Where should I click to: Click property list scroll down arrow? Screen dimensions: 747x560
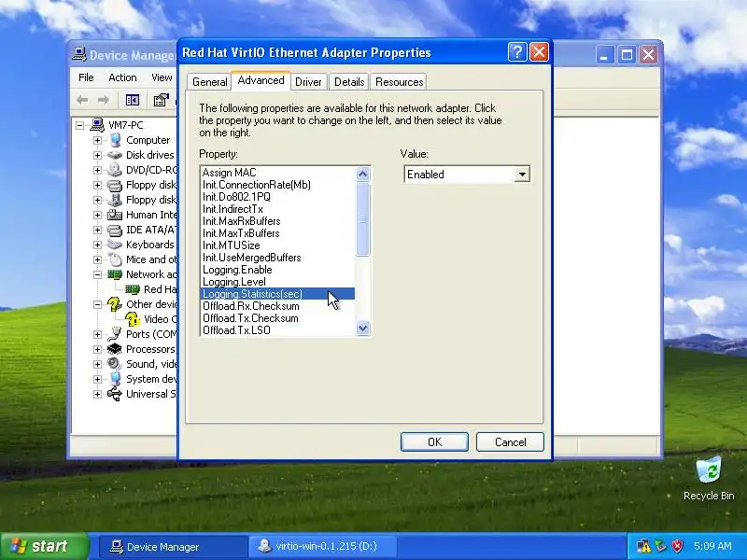pos(362,329)
